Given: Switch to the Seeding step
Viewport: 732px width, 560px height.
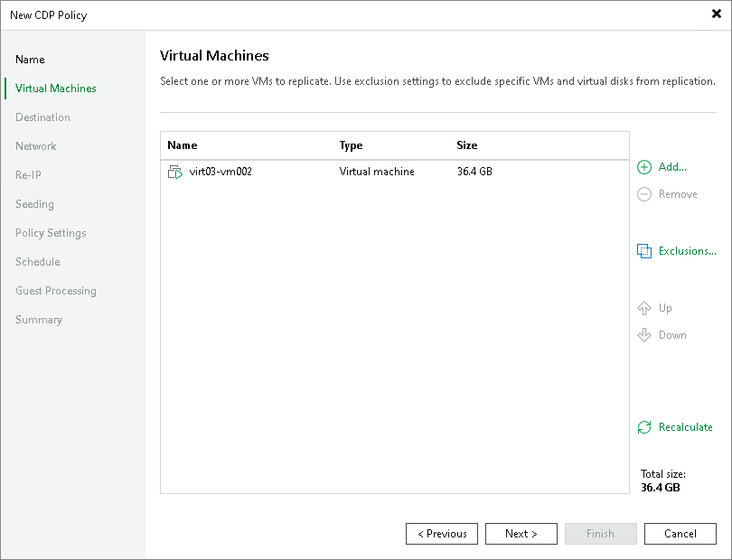Looking at the screenshot, I should [x=34, y=204].
